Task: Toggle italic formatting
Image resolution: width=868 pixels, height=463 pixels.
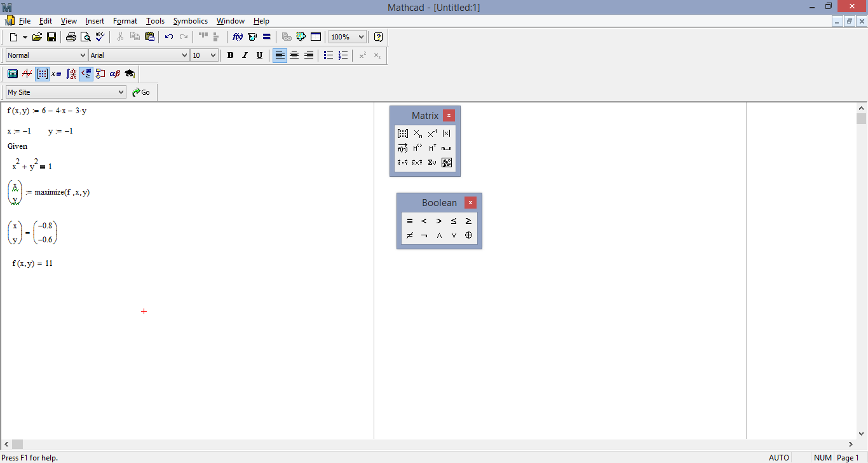Action: click(245, 55)
